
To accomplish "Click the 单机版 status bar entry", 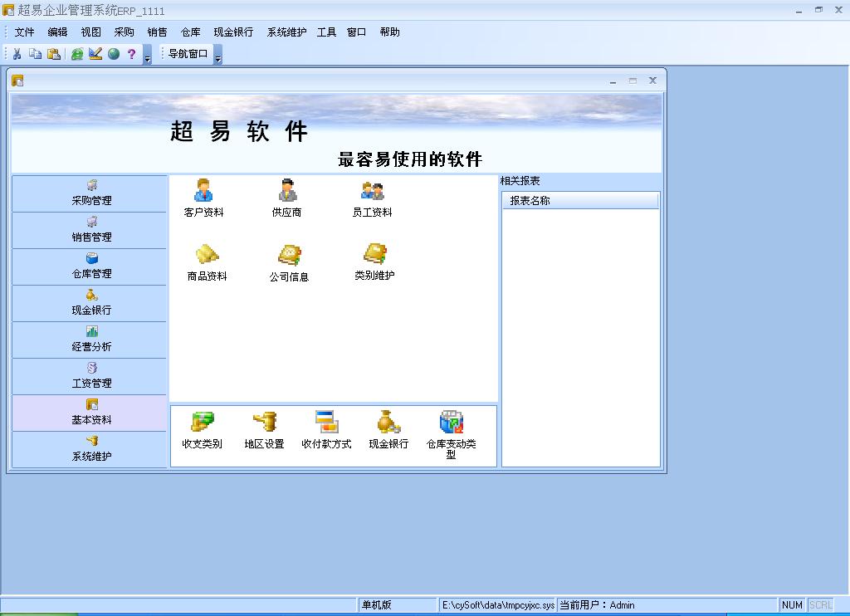I will (x=398, y=604).
